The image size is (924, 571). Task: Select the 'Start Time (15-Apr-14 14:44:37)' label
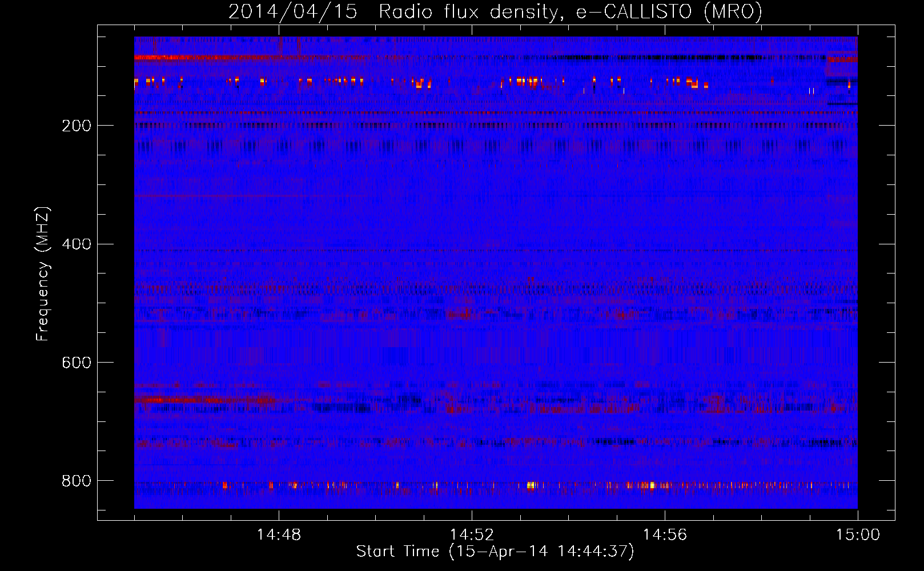pyautogui.click(x=495, y=552)
